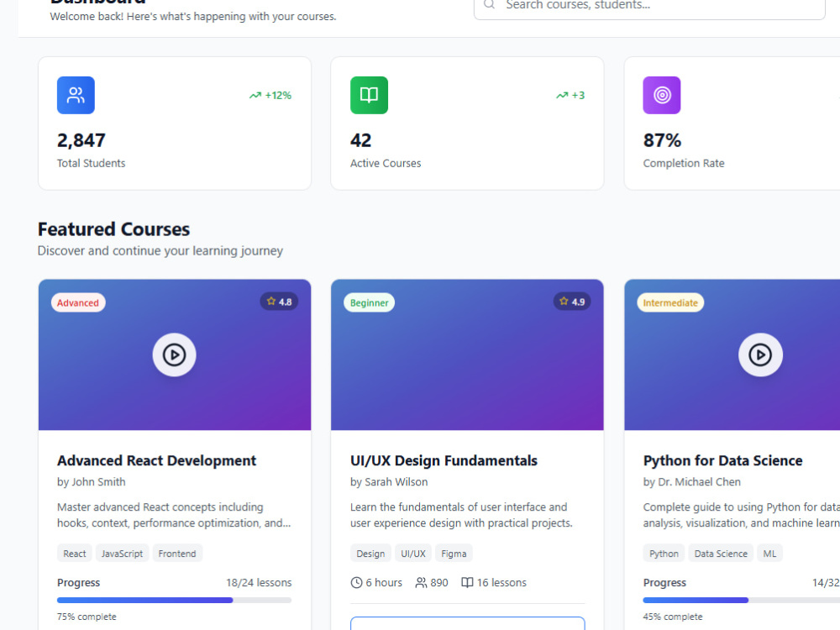
Task: Select the Data Science tag
Action: [x=721, y=554]
